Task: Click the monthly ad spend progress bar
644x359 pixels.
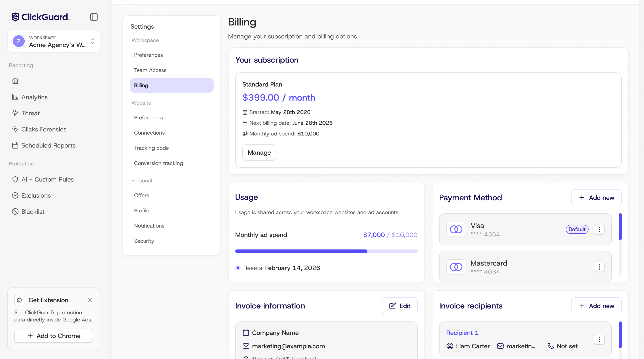Action: (326, 251)
